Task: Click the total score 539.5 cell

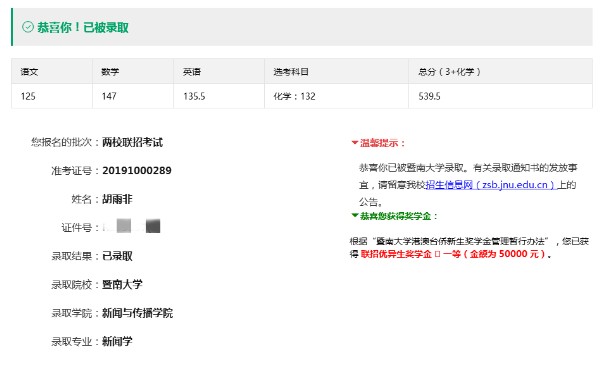Action: [x=501, y=96]
